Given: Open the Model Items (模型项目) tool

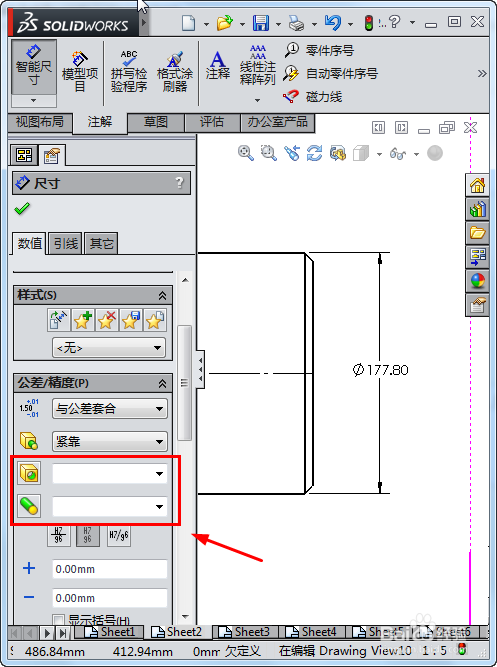Looking at the screenshot, I should pos(80,72).
